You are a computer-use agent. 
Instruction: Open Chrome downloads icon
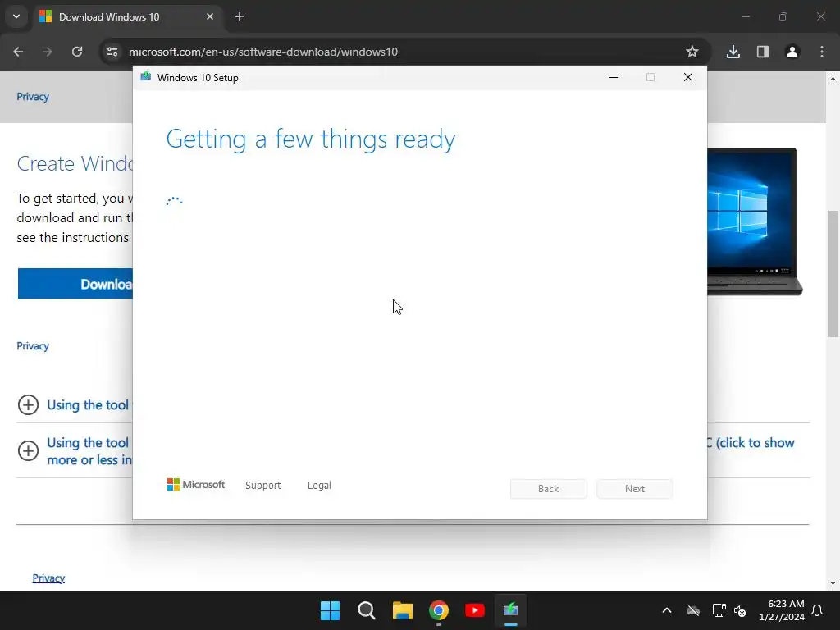click(x=733, y=52)
